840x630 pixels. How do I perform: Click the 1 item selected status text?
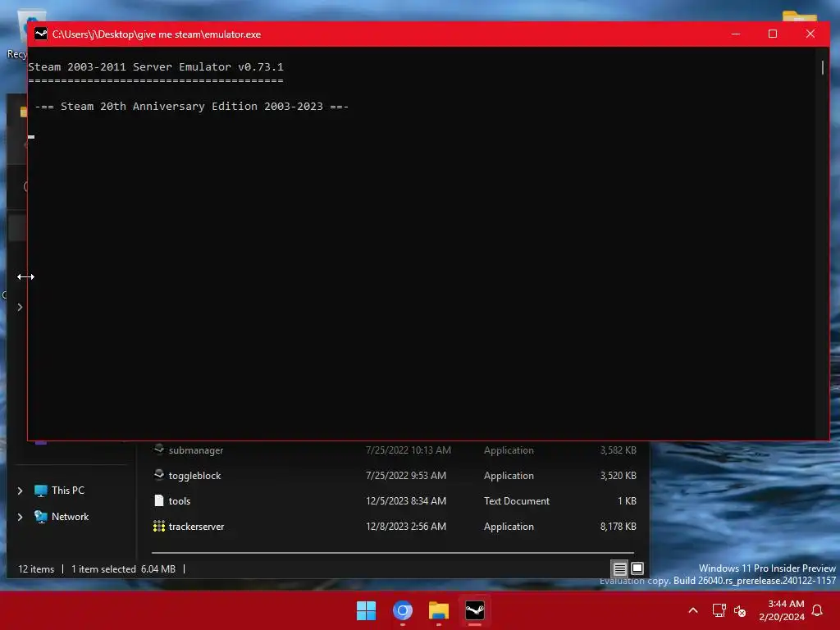[x=103, y=569]
